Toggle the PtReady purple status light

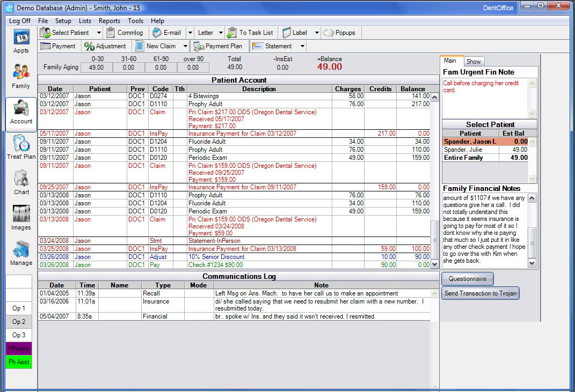[19, 349]
